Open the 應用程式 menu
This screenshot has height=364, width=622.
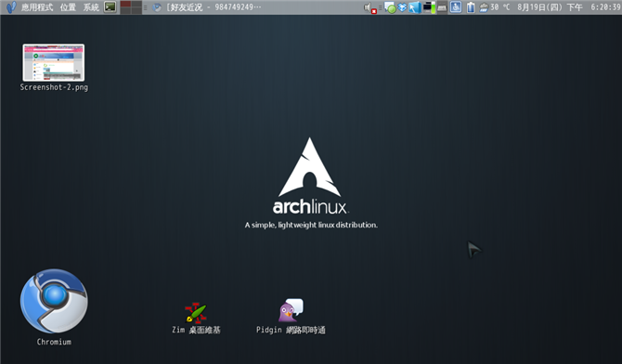tap(37, 7)
